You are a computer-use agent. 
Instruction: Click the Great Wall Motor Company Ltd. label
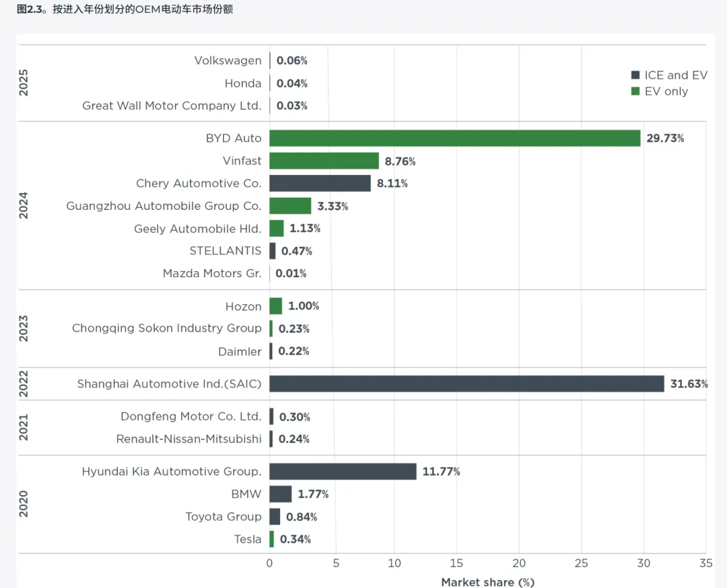click(x=172, y=106)
